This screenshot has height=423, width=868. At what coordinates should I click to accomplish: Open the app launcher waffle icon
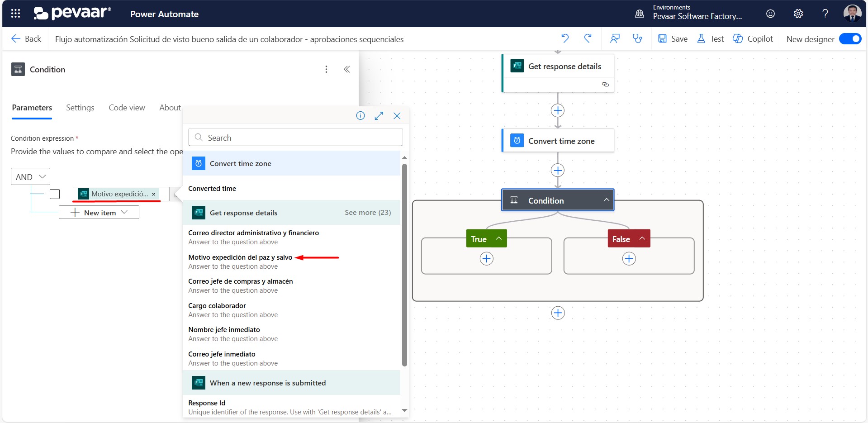point(15,14)
